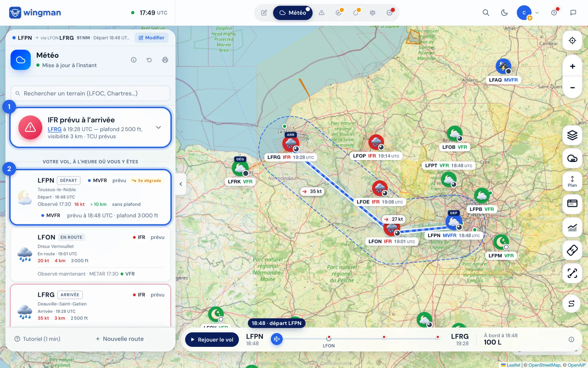Toggle the cloud weather overlay button

pyautogui.click(x=572, y=158)
